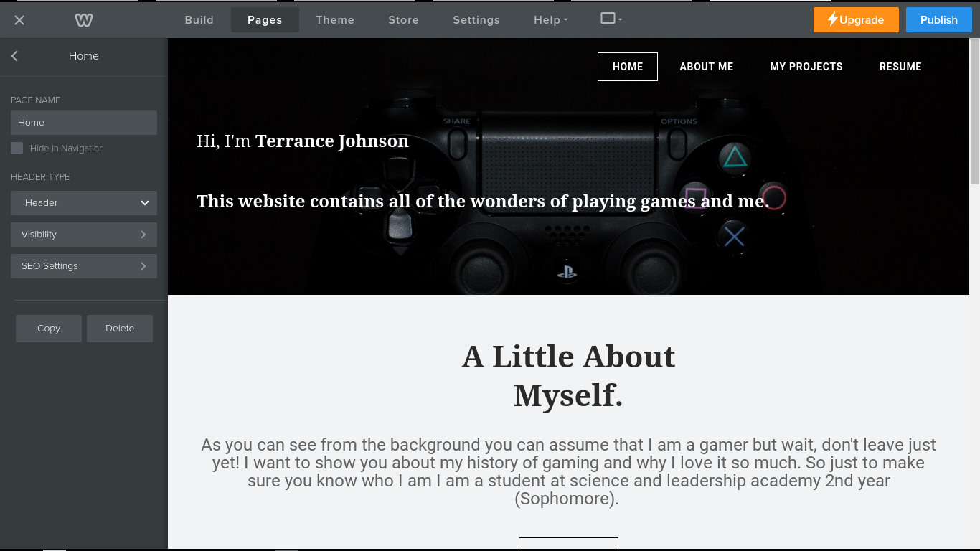Open the Settings tab
Screen dimensions: 980x551
[x=476, y=20]
